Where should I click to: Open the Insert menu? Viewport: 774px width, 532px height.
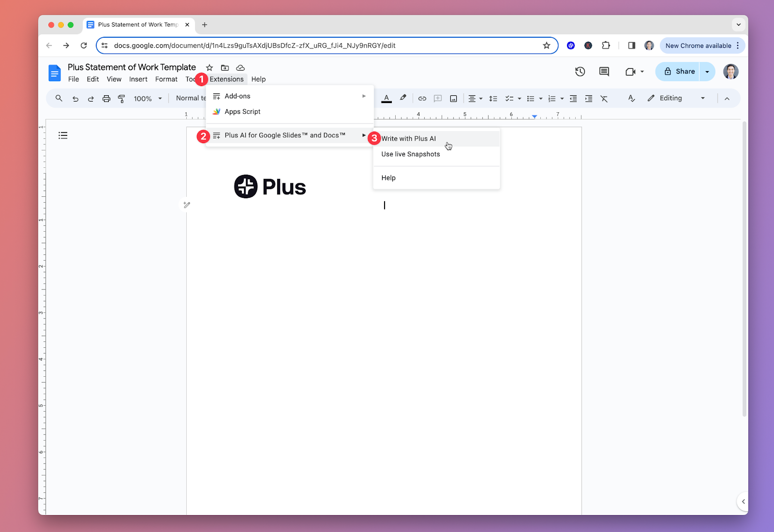tap(138, 79)
